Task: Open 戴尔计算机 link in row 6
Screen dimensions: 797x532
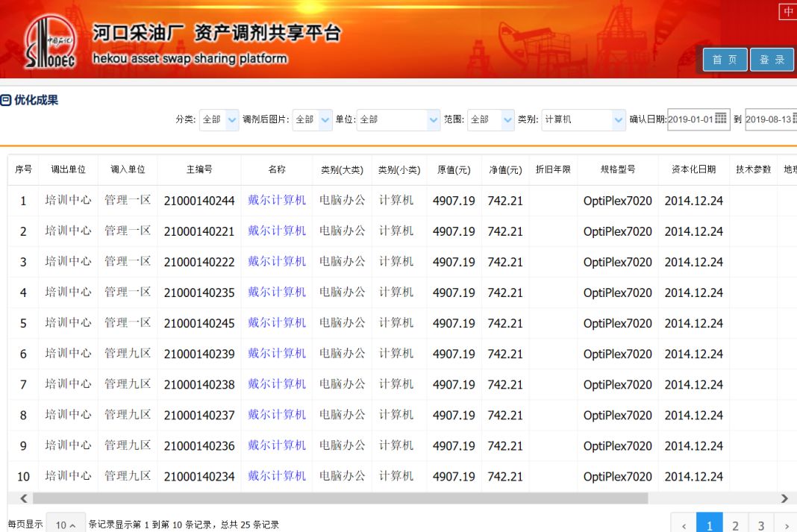Action: coord(277,354)
